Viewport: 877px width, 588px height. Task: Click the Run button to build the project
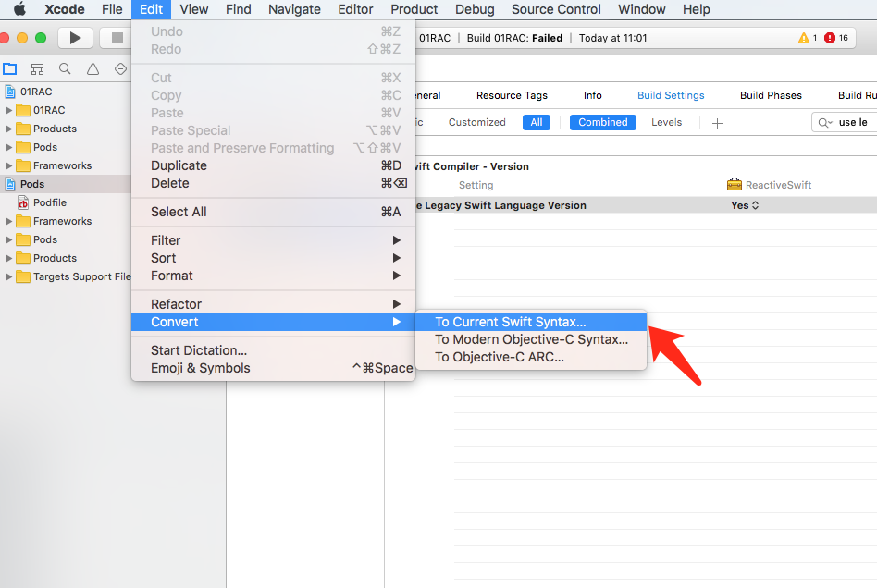click(x=74, y=38)
